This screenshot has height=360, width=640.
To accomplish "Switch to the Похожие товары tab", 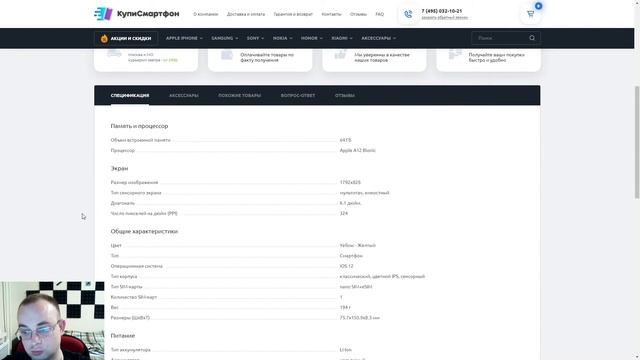I will [240, 96].
